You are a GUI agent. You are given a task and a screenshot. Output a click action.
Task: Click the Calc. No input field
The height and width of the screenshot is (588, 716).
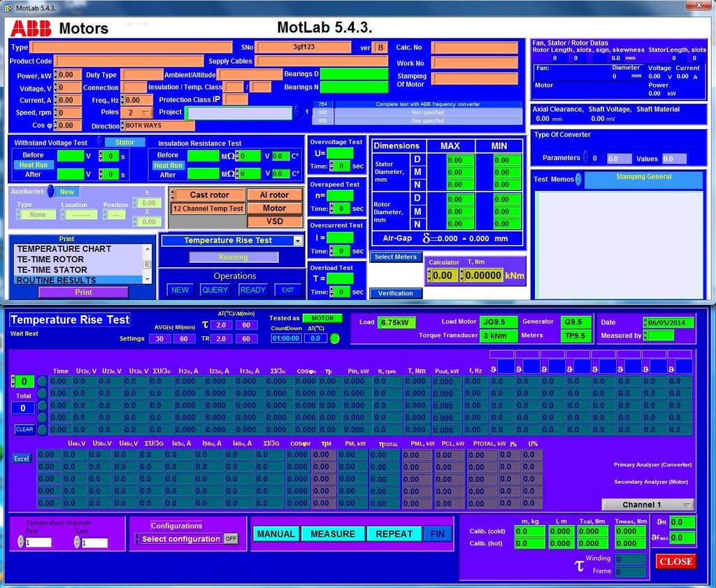coord(475,48)
